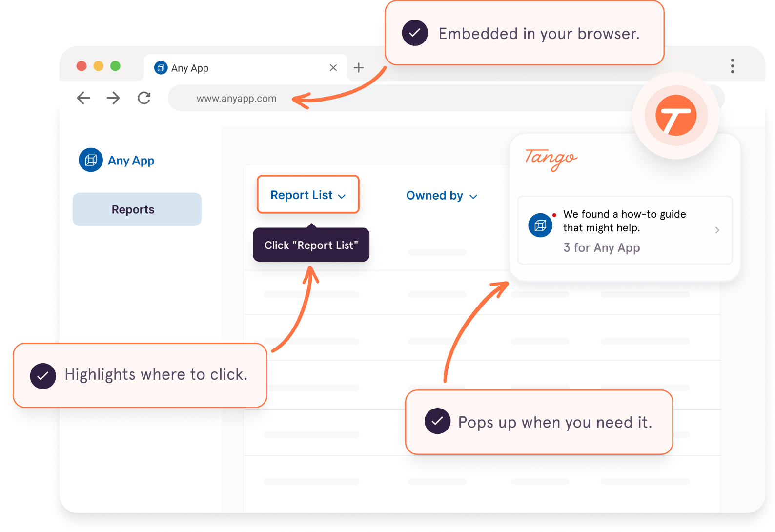Open browser three-dot menu
Screen dimensions: 775x532
tap(733, 66)
